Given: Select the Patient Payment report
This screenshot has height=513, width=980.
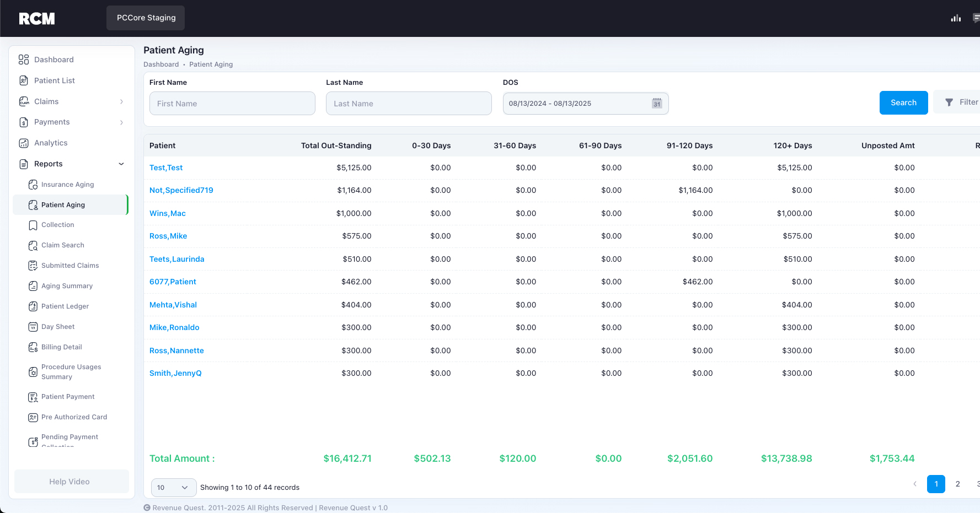Looking at the screenshot, I should (68, 396).
